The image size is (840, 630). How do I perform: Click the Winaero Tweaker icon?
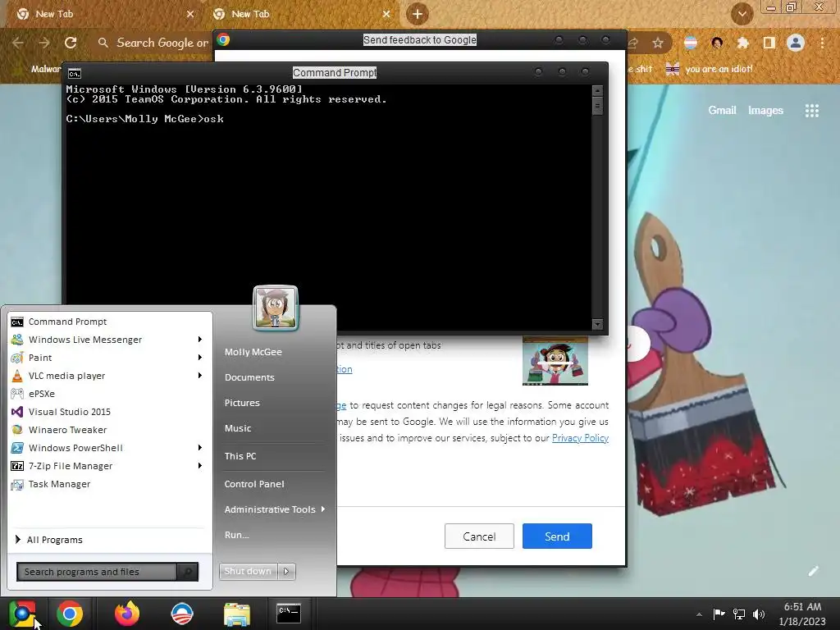(17, 430)
